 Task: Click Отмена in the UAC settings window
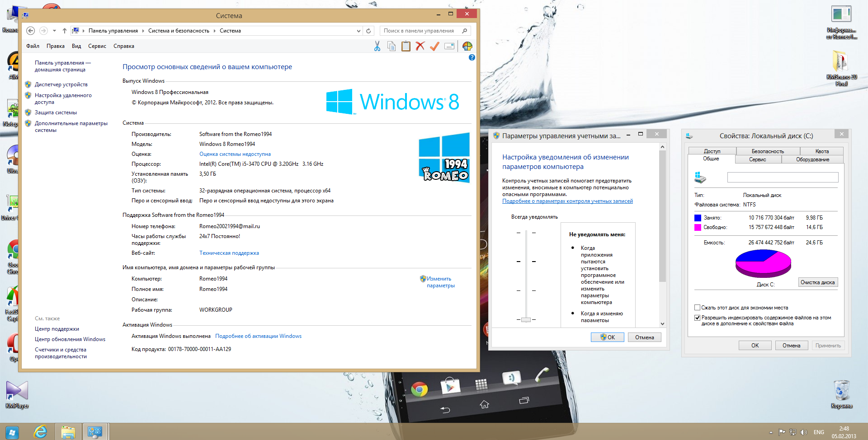coord(644,337)
